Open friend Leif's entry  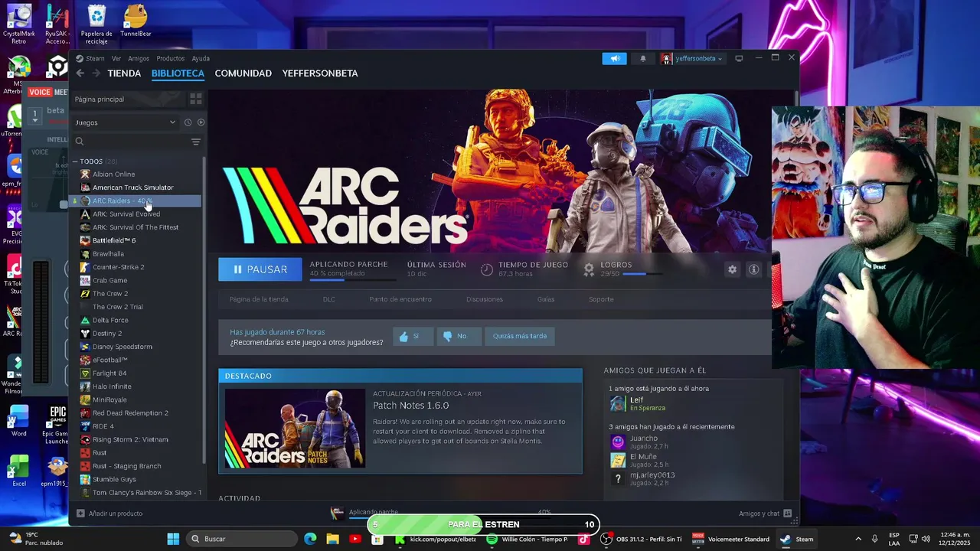pyautogui.click(x=637, y=404)
